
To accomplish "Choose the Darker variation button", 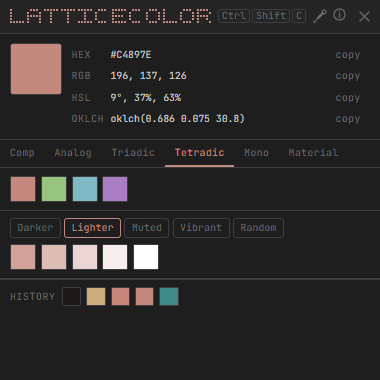I will (x=35, y=228).
